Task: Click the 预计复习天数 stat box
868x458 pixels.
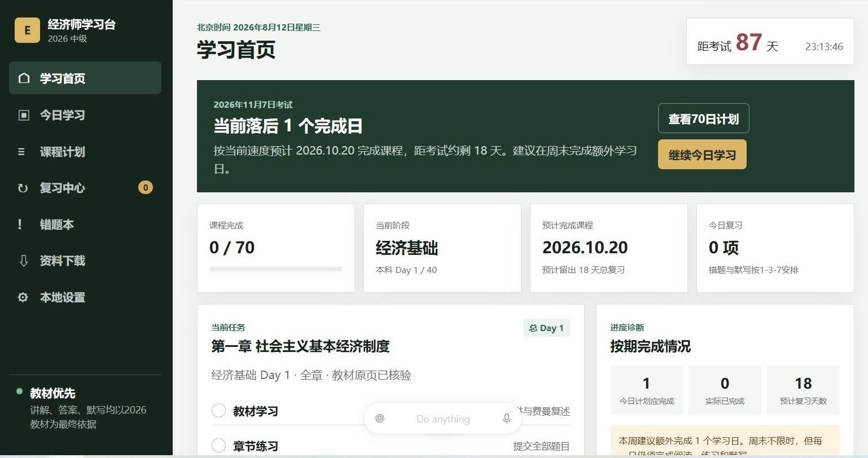Action: (803, 390)
